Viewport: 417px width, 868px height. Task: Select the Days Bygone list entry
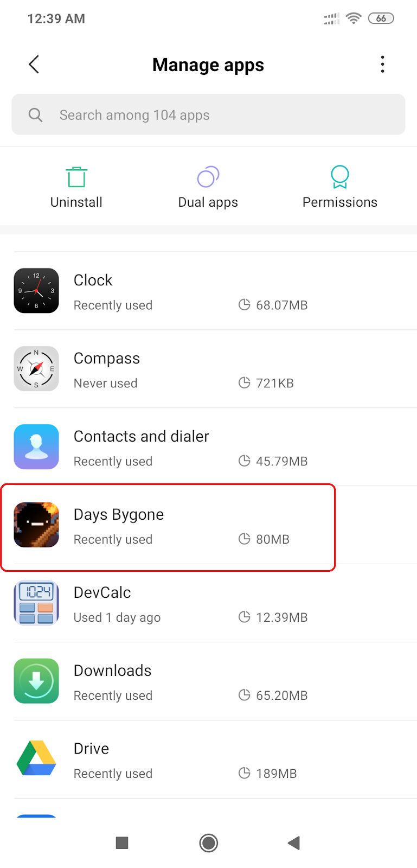click(x=163, y=525)
